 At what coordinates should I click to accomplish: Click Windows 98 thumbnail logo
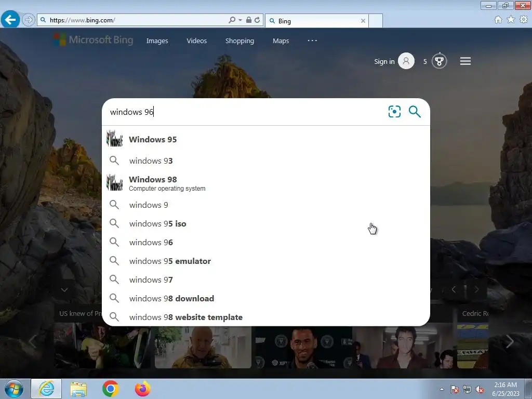pyautogui.click(x=115, y=183)
